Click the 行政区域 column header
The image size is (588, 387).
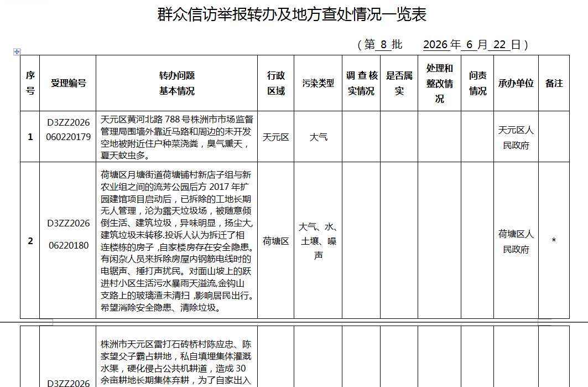pos(275,83)
